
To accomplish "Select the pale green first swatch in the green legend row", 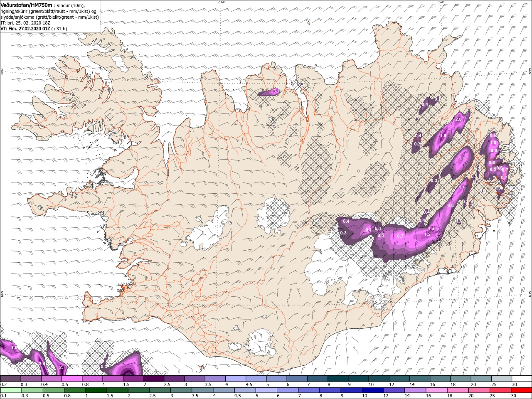I will coord(10,390).
